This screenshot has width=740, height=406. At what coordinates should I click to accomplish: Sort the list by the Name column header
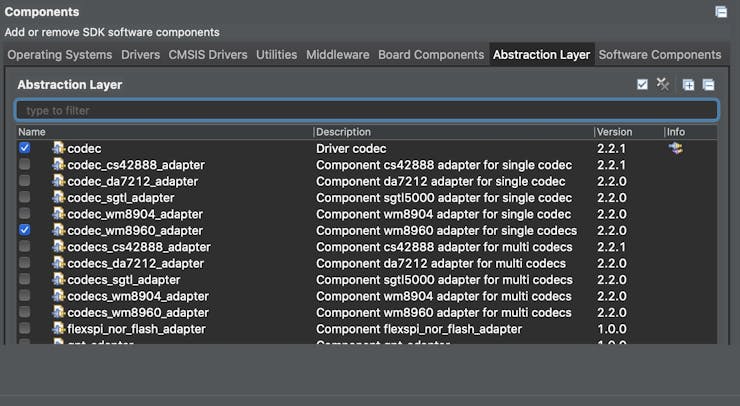[32, 132]
